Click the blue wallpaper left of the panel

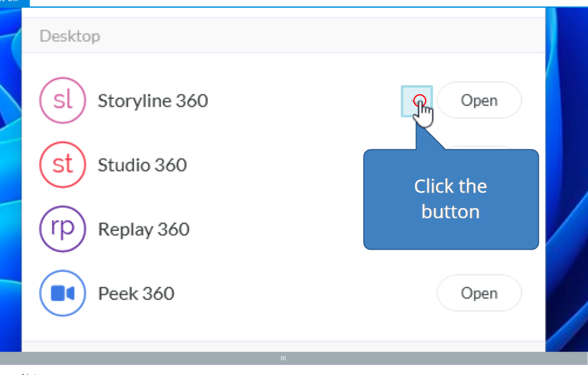pyautogui.click(x=10, y=177)
